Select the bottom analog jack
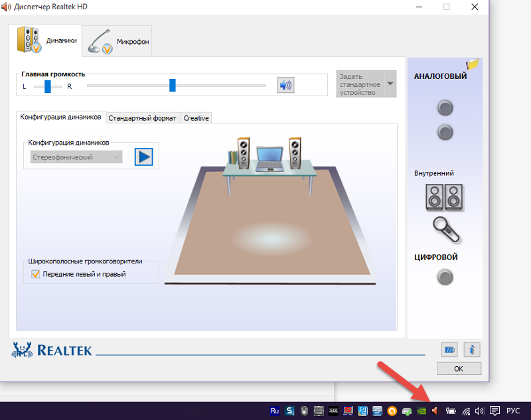The height and width of the screenshot is (420, 531). (x=445, y=132)
